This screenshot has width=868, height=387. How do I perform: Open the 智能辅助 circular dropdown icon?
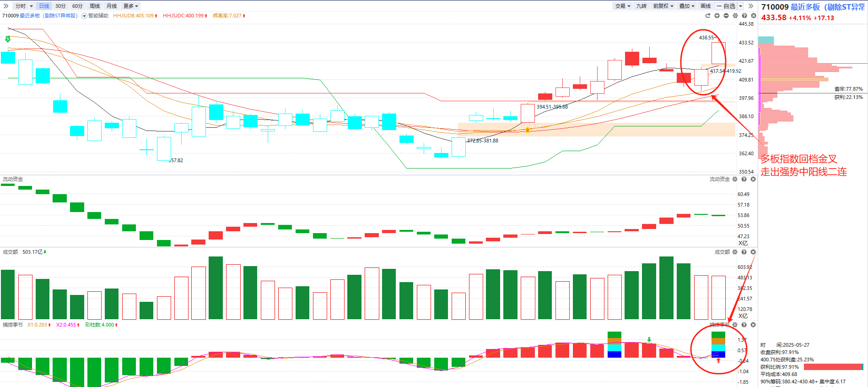(x=84, y=16)
